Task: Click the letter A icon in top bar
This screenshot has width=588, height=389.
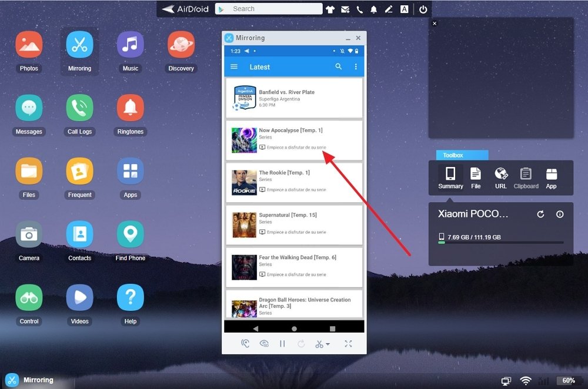Action: point(405,9)
